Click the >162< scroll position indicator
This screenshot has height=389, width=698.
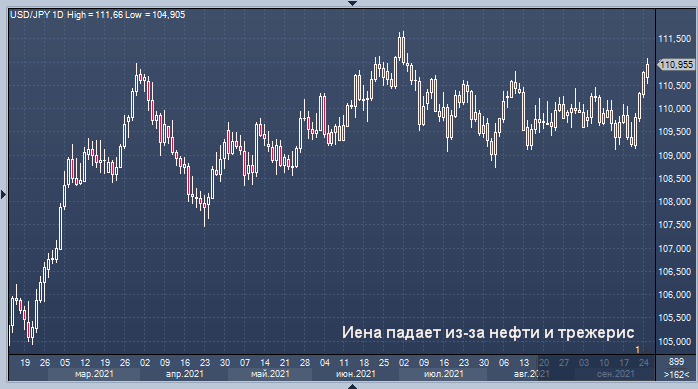coord(676,374)
